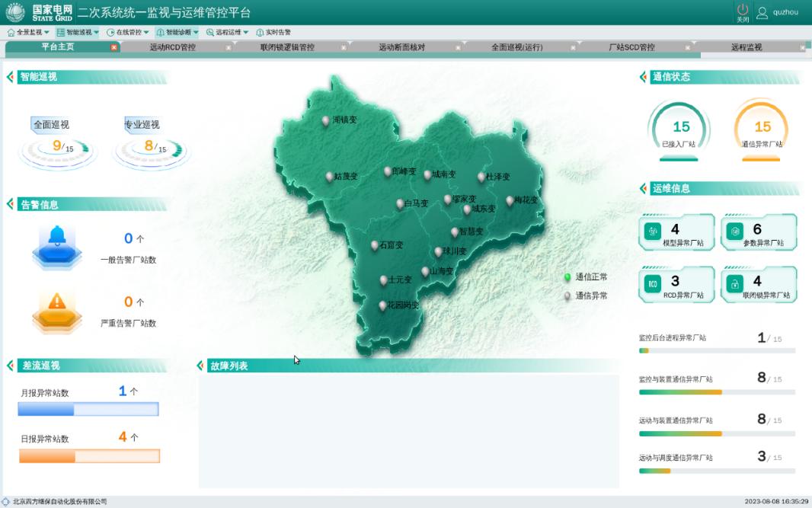Screen dimensions: 812x508
Task: Open the 远程运维 dropdown menu
Action: pyautogui.click(x=227, y=33)
